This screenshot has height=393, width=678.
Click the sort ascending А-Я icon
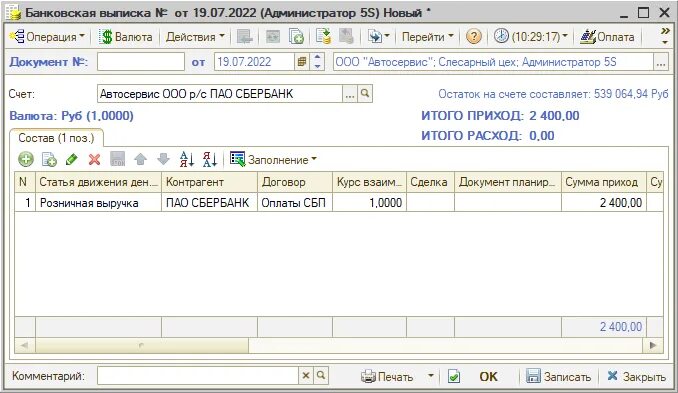187,160
